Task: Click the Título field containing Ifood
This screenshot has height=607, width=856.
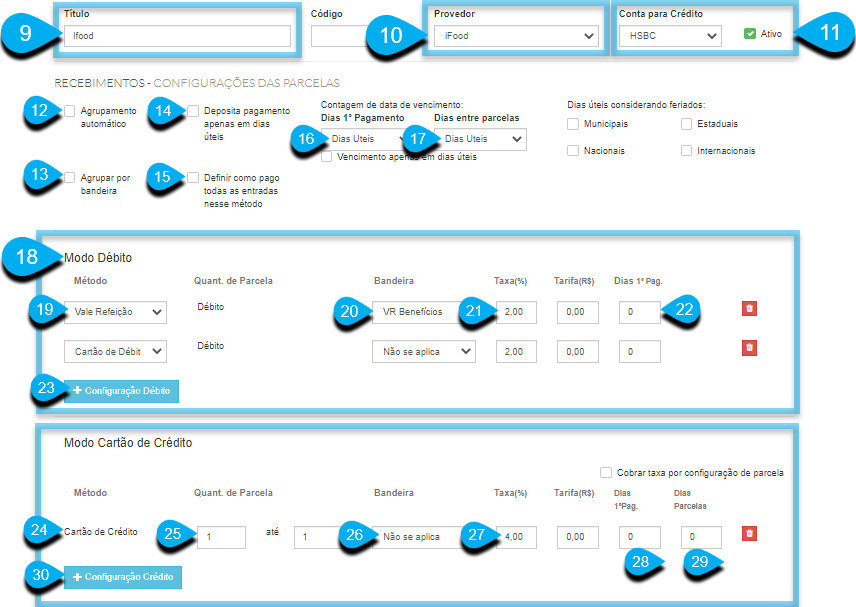Action: point(177,36)
